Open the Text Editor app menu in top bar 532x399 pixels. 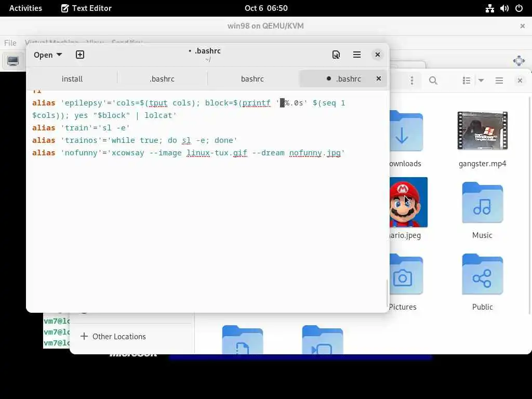coord(86,8)
